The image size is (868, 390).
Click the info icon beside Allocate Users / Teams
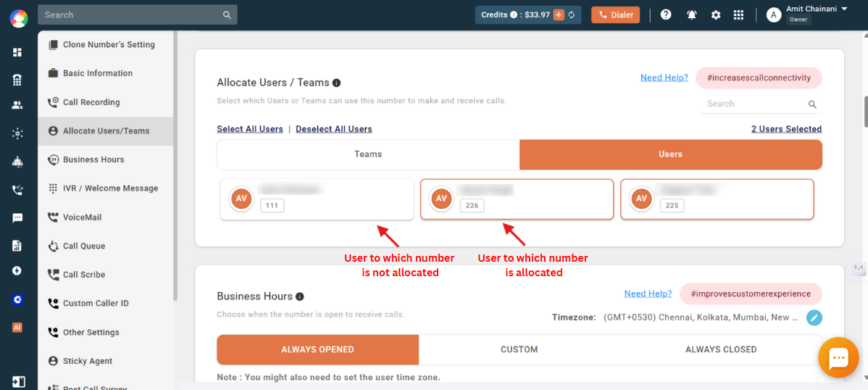[x=336, y=83]
